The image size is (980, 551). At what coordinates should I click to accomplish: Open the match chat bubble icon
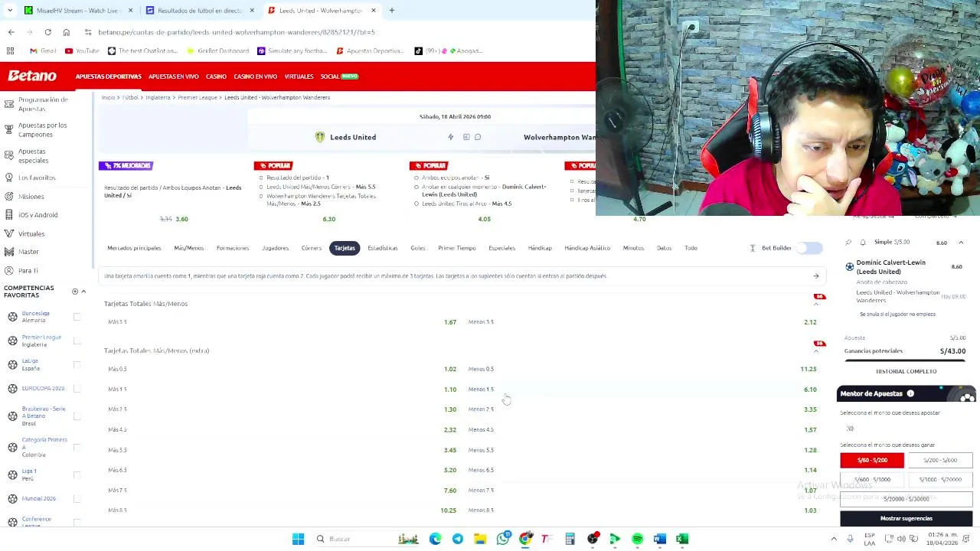coord(478,137)
